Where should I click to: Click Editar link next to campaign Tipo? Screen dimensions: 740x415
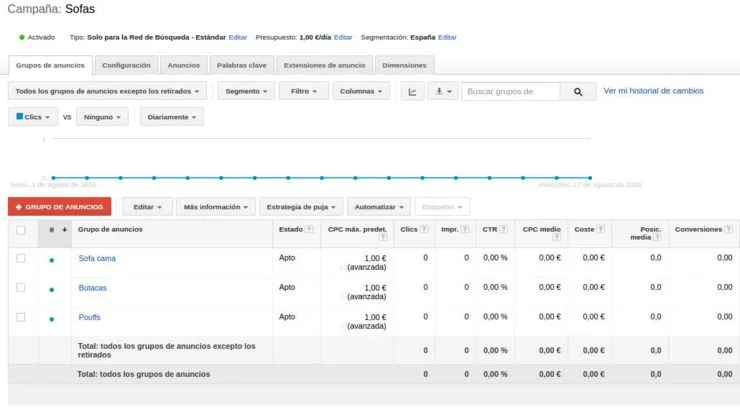coord(238,37)
